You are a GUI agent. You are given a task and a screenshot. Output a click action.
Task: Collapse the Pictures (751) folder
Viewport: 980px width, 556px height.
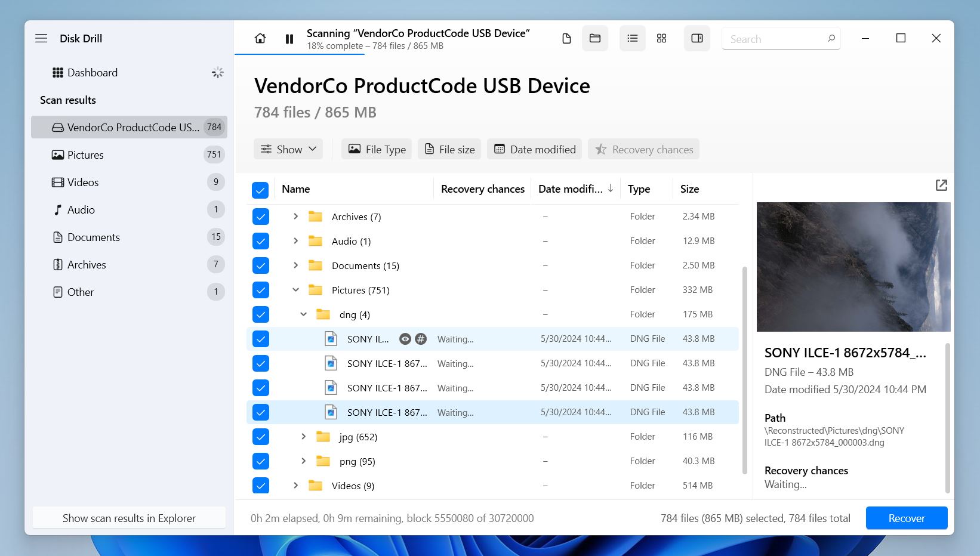pos(295,290)
